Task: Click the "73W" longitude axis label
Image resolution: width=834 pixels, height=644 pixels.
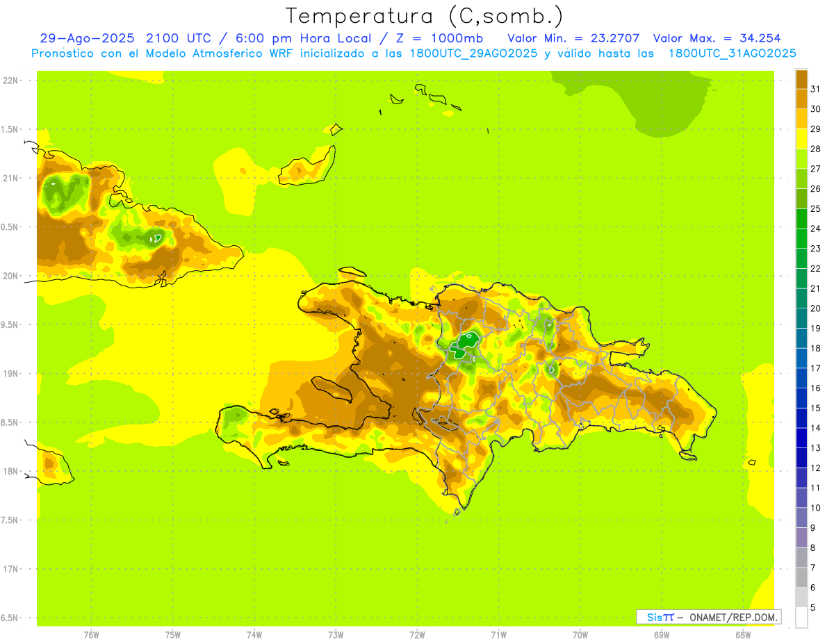Action: 336,635
